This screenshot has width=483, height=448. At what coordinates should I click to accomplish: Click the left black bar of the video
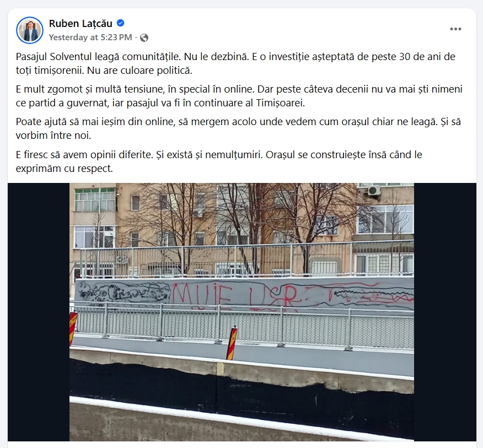(39, 312)
